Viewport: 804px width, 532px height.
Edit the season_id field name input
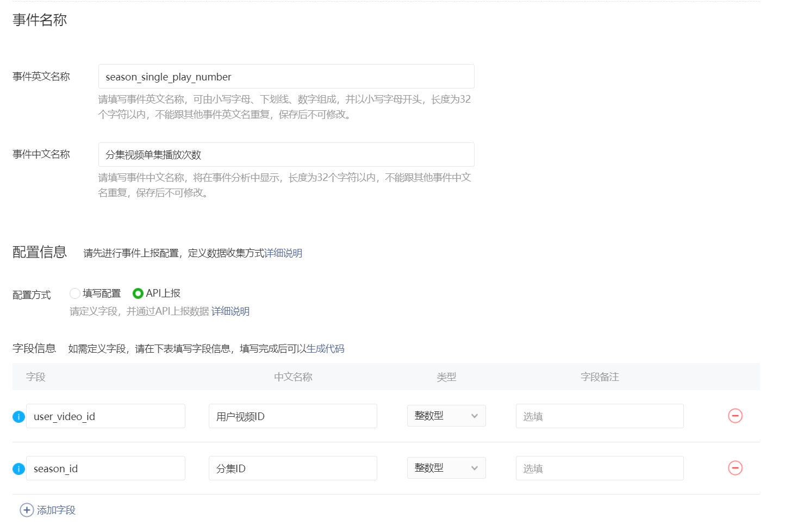(105, 468)
